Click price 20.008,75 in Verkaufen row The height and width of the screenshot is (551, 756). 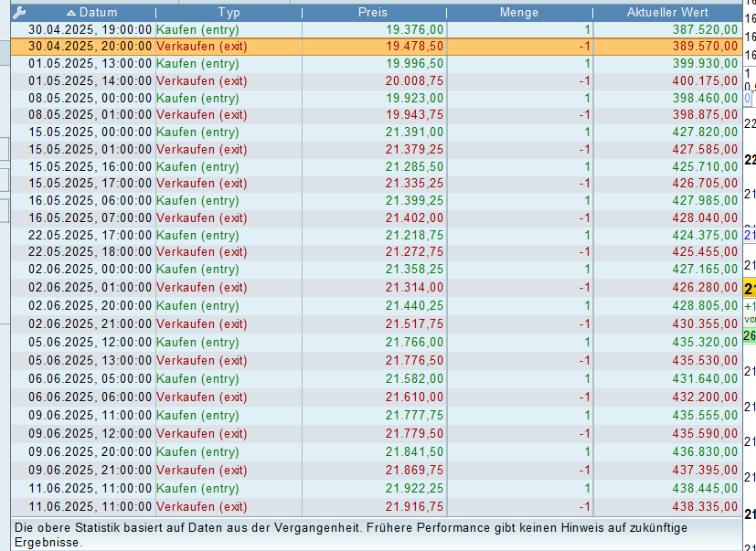[x=414, y=81]
